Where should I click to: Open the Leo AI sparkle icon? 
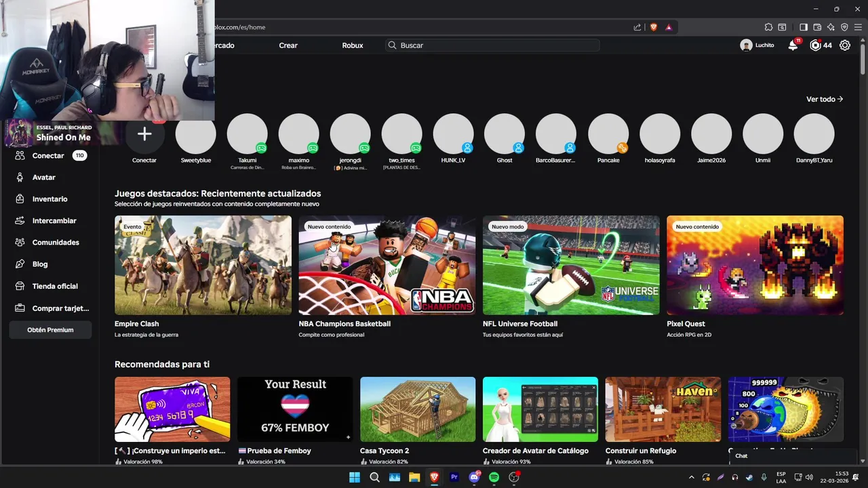click(831, 27)
